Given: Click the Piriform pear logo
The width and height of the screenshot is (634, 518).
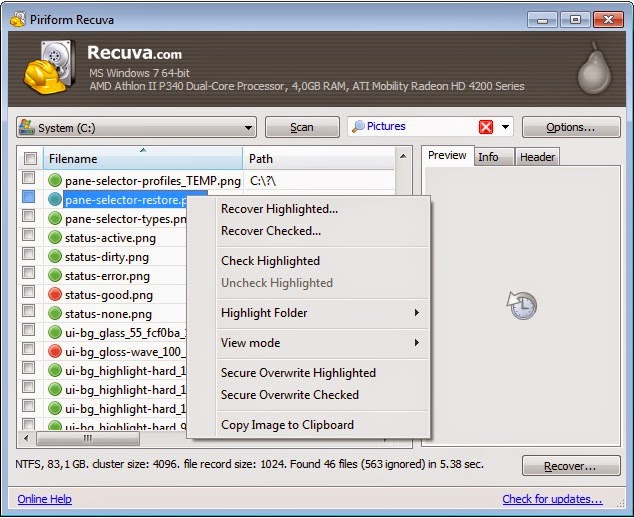Looking at the screenshot, I should [x=594, y=69].
